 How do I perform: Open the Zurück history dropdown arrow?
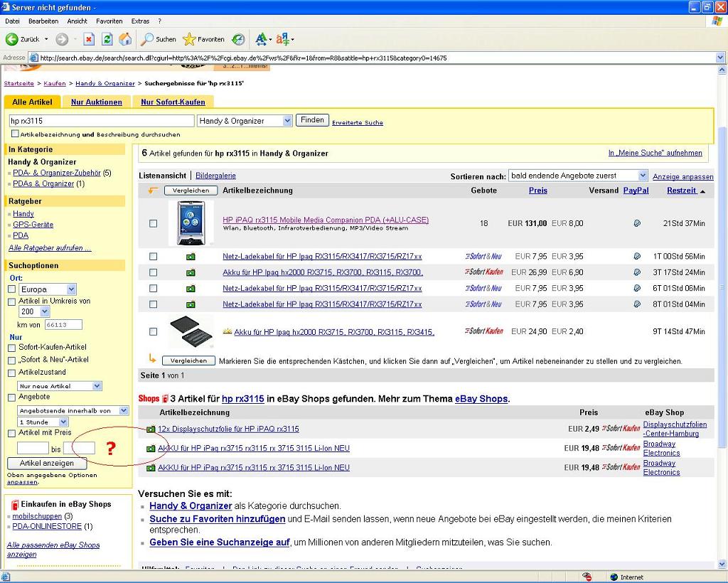(46, 39)
